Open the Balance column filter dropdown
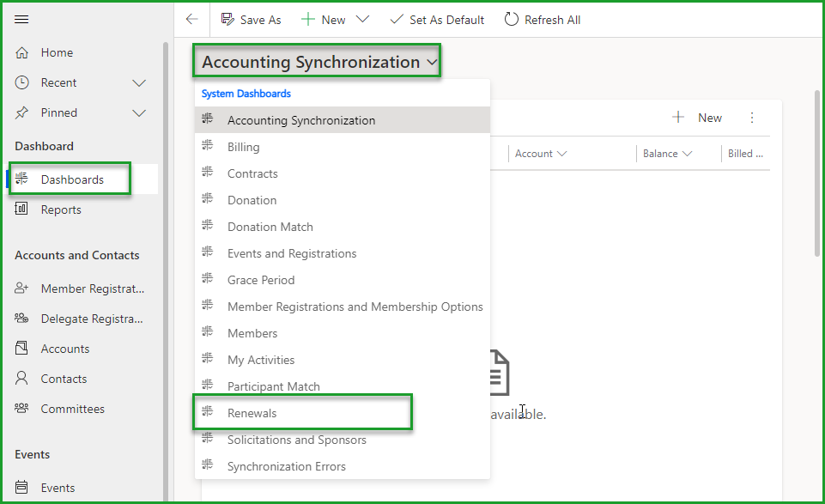Screen dimensions: 825x504 click(687, 154)
